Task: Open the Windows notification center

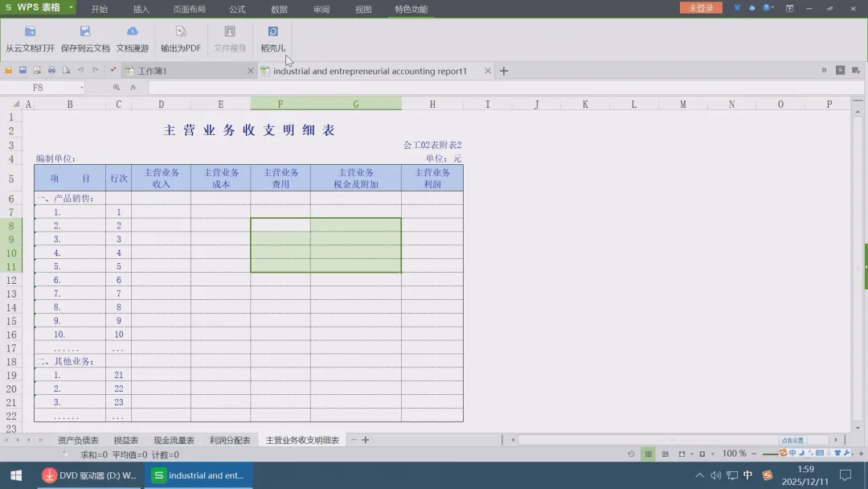Action: [x=845, y=475]
